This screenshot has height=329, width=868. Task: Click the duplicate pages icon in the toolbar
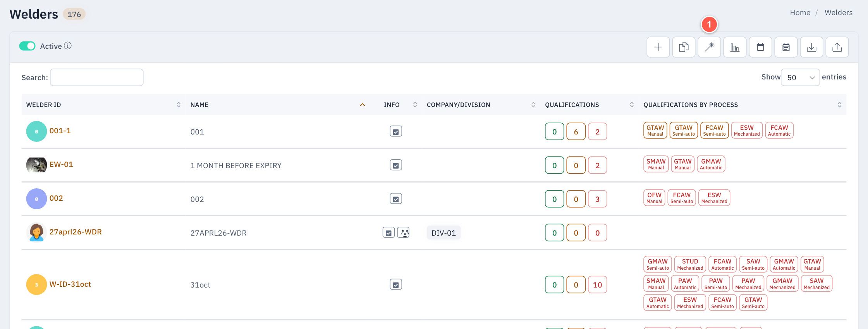point(684,47)
